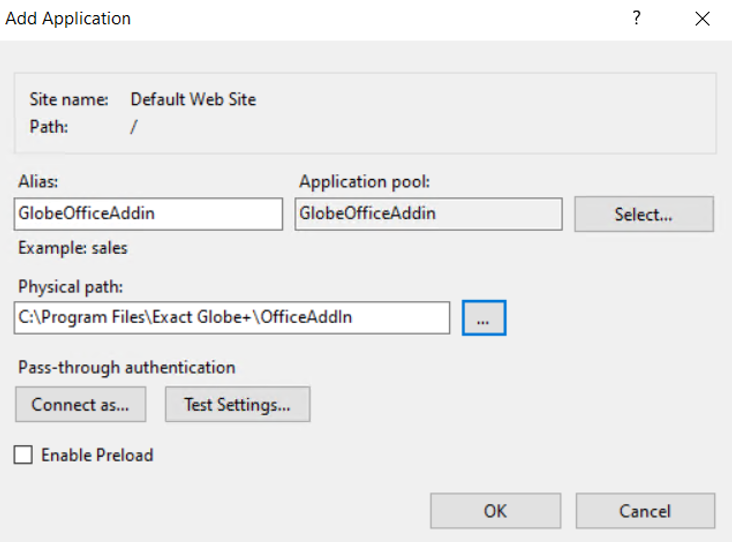The width and height of the screenshot is (732, 542).
Task: Click the Add Application title bar
Action: pyautogui.click(x=308, y=19)
